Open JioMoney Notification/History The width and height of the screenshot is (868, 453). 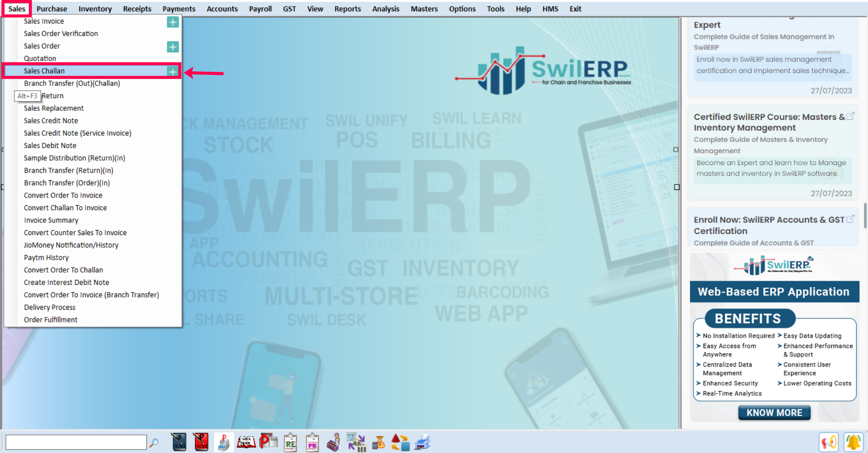[x=93, y=245]
